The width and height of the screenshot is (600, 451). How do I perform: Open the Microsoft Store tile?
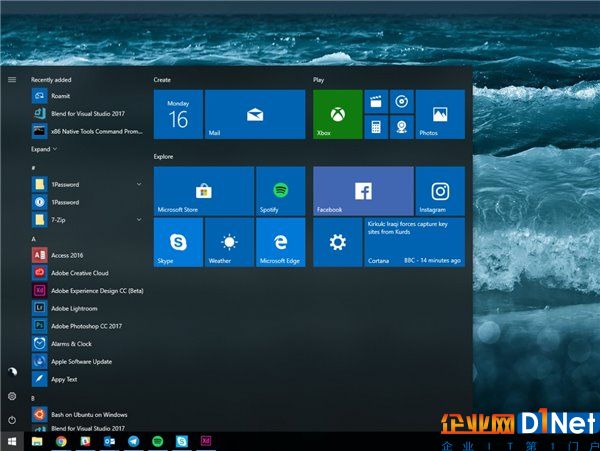[204, 191]
